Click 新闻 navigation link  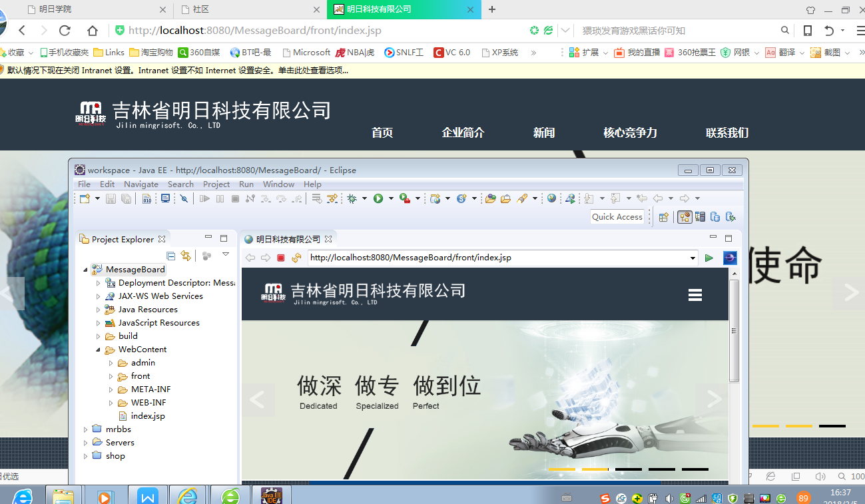click(544, 132)
